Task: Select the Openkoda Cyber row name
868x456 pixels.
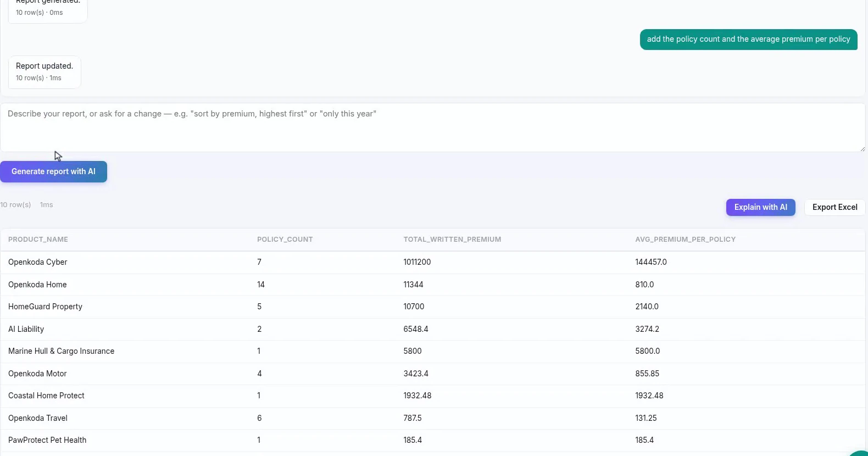Action: point(38,262)
